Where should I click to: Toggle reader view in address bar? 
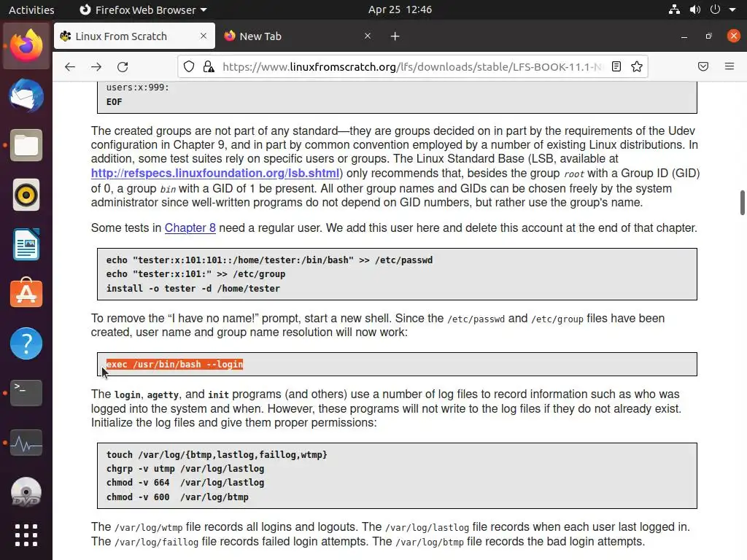tap(616, 66)
